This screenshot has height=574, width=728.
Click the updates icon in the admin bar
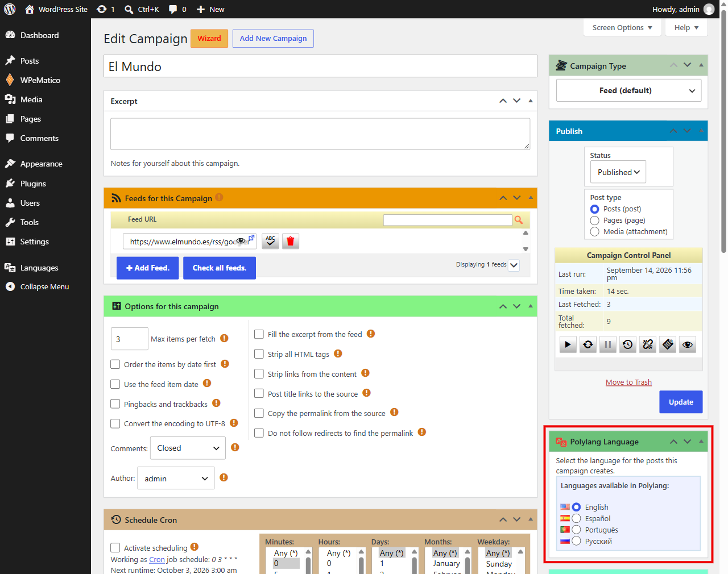[x=106, y=9]
